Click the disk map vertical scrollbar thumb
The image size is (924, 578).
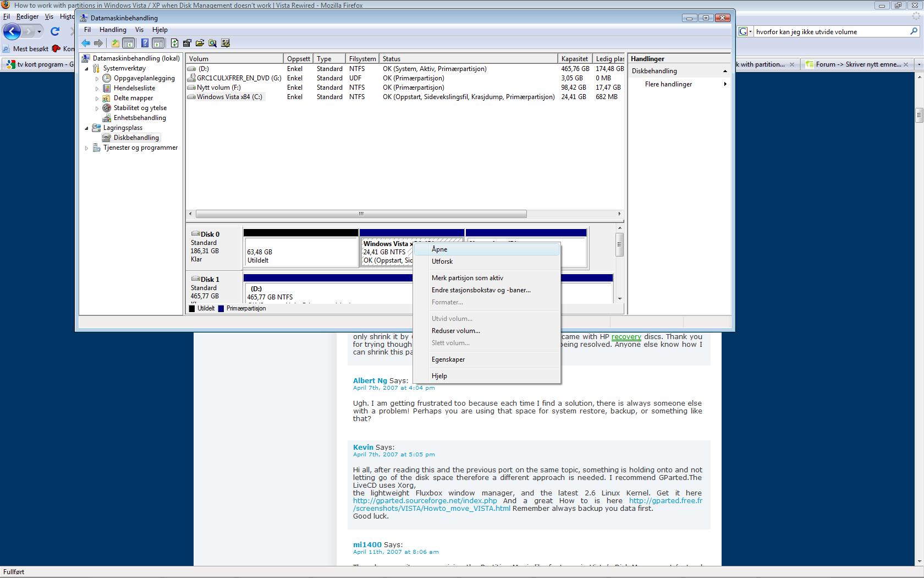619,245
